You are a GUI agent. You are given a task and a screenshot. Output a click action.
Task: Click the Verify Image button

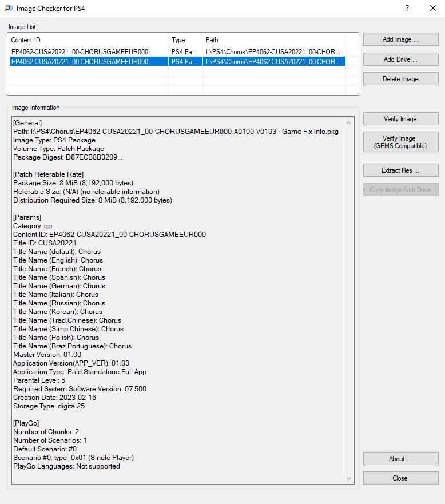400,119
